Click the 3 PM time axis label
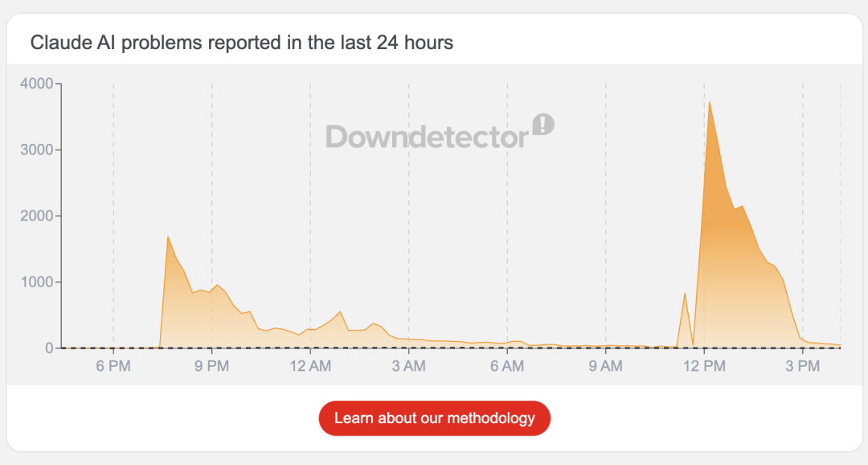 (802, 367)
